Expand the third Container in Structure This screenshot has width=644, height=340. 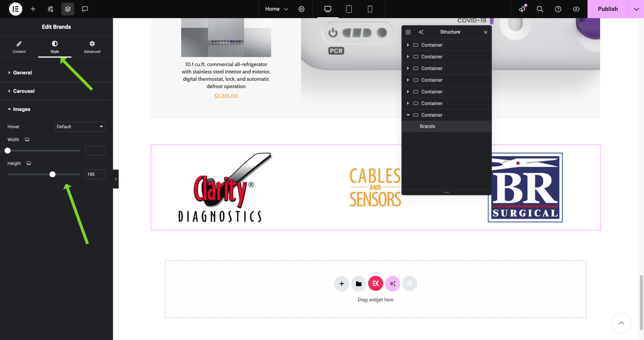coord(408,68)
